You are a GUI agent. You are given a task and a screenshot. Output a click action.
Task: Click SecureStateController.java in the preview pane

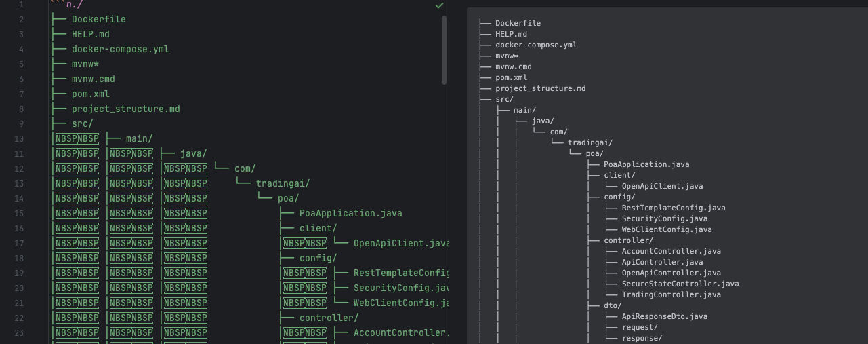click(680, 284)
